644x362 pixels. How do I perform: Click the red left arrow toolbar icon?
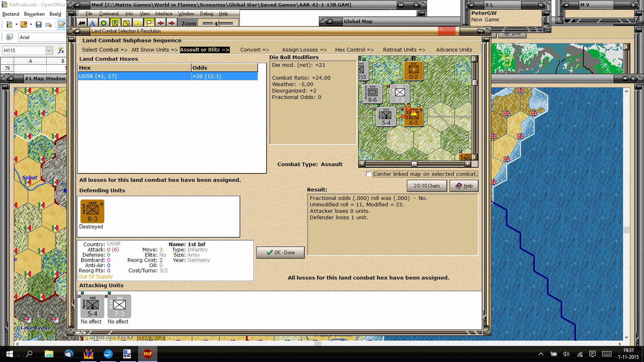pyautogui.click(x=160, y=23)
